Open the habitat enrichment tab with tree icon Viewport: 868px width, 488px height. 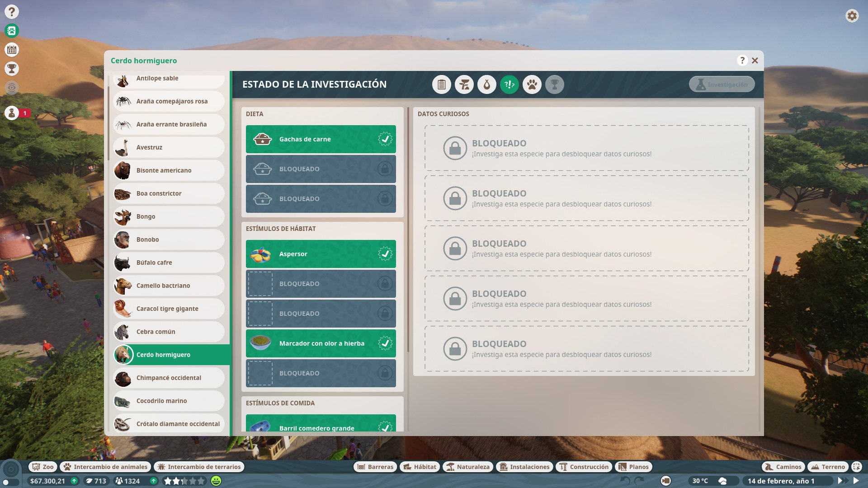[464, 84]
